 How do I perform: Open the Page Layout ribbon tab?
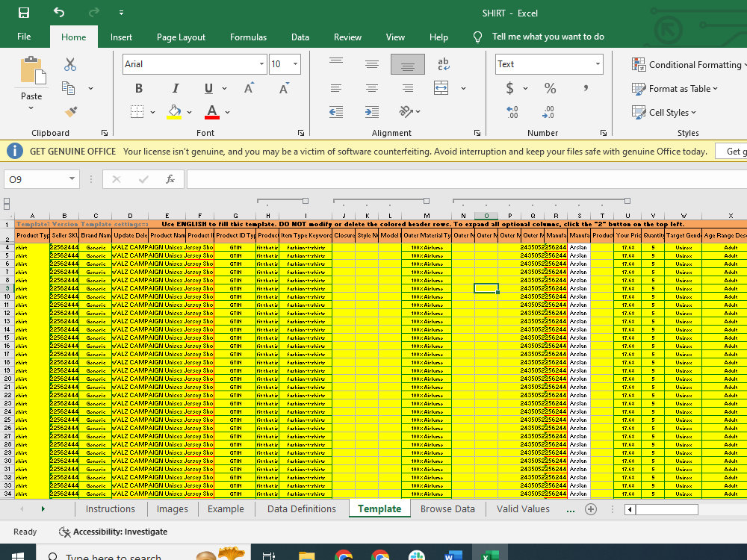[181, 37]
